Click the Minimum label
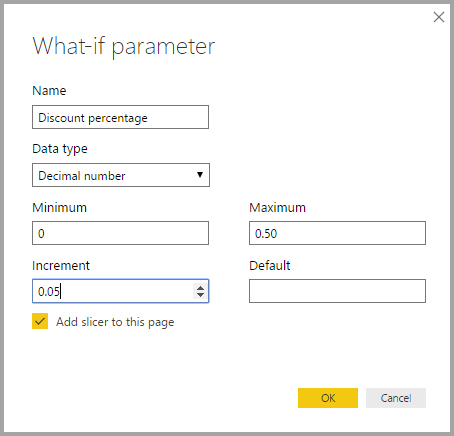The height and width of the screenshot is (436, 454). (x=60, y=208)
